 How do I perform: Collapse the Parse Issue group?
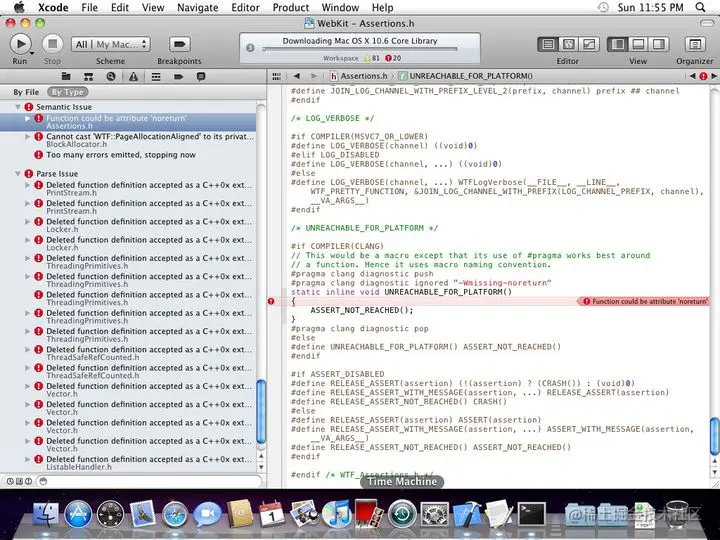17,174
